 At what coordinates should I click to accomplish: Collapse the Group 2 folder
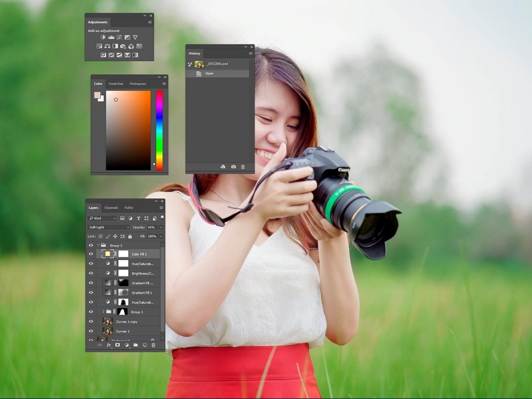click(99, 245)
